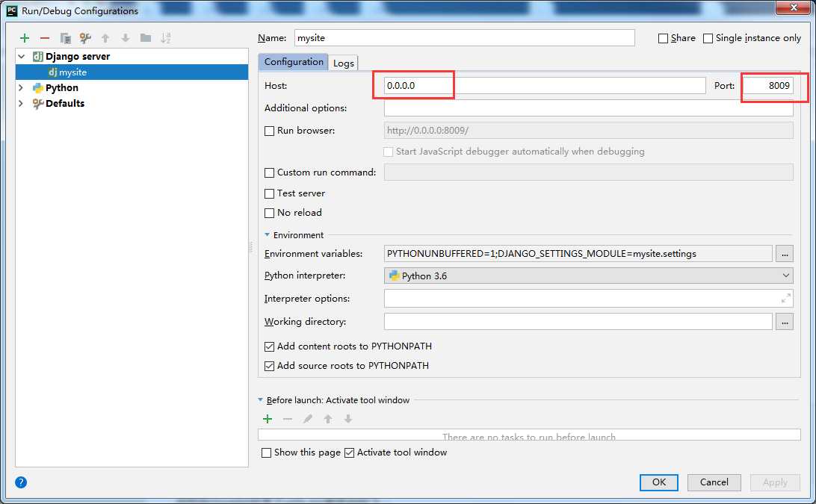Collapse the Django server tree node
This screenshot has height=504, width=816.
pos(22,56)
